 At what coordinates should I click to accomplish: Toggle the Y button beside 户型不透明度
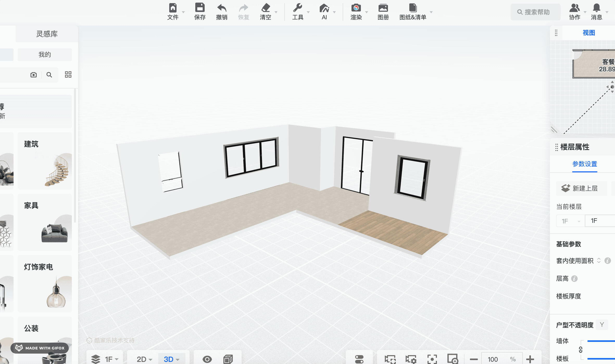point(602,325)
